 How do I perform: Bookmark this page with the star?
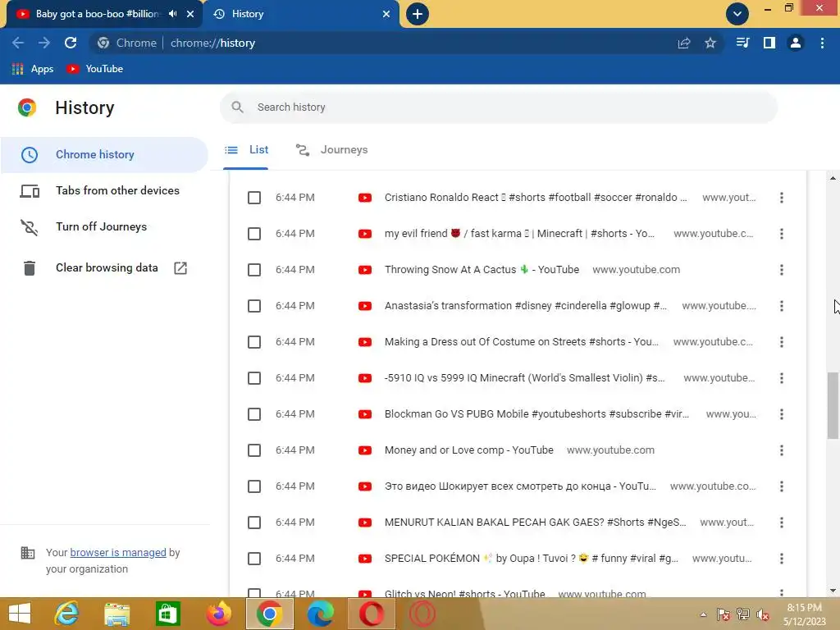tap(710, 43)
